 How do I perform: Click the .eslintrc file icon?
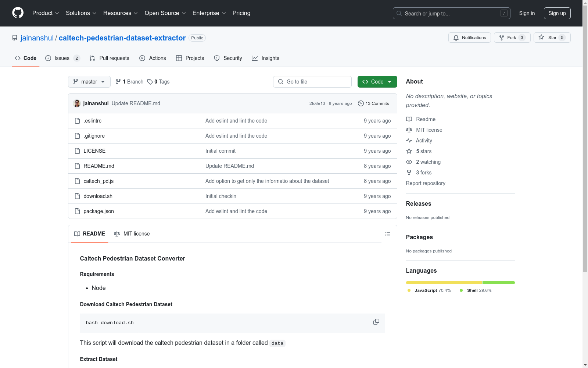coord(77,121)
